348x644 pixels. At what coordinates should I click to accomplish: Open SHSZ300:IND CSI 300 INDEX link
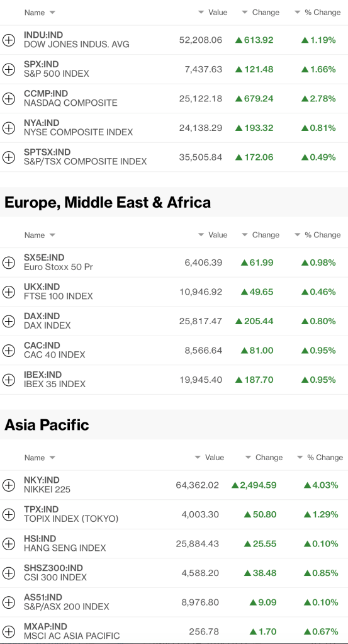coord(55,573)
